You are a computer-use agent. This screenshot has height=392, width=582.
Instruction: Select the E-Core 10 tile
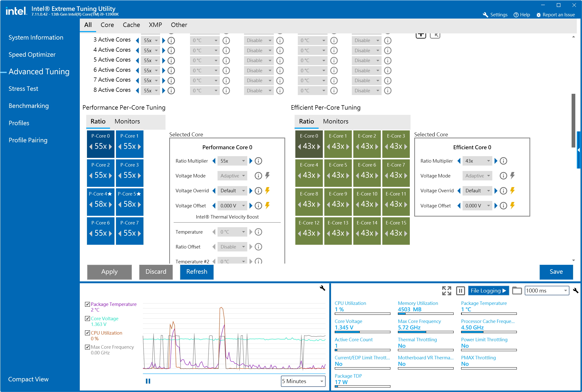(x=367, y=201)
